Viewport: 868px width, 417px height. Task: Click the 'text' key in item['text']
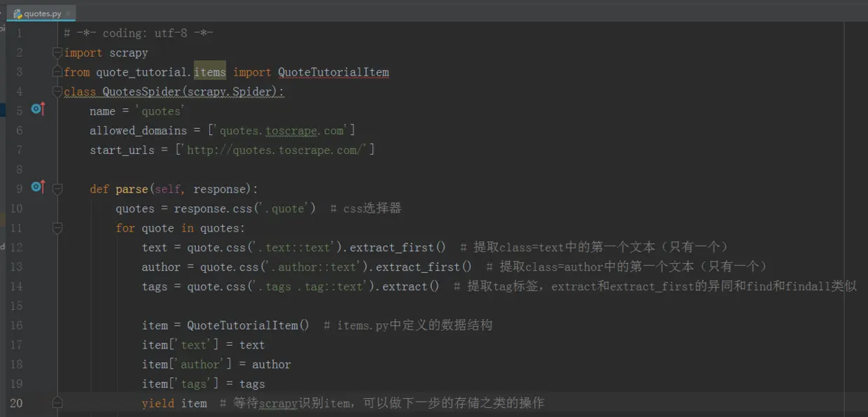(193, 345)
